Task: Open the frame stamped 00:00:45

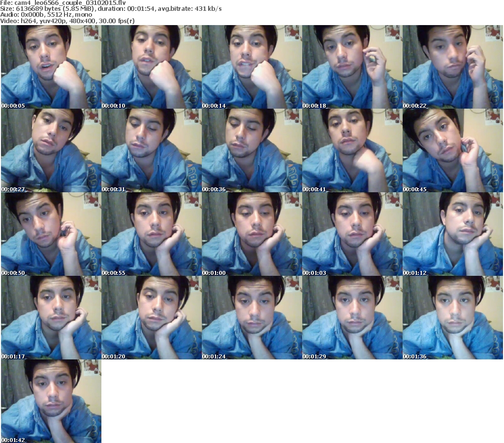Action: [x=453, y=150]
